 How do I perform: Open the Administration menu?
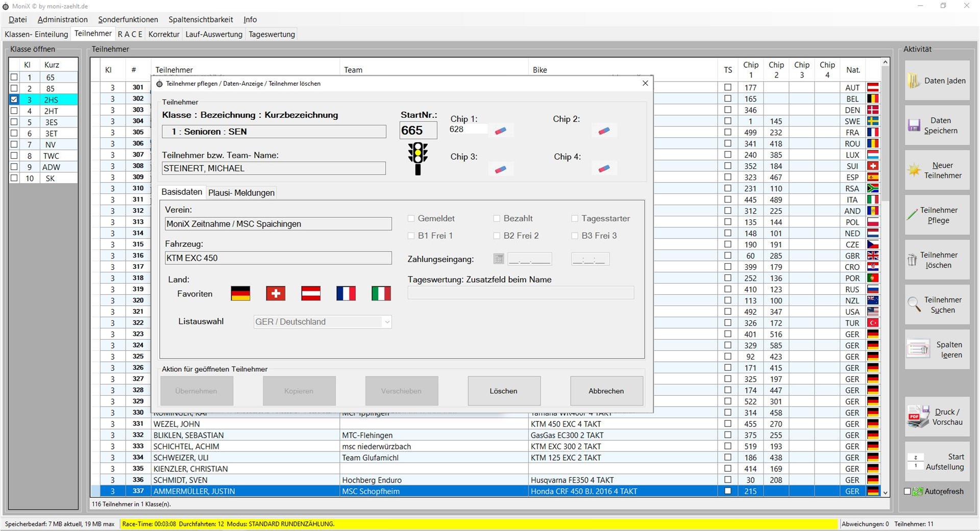coord(63,19)
